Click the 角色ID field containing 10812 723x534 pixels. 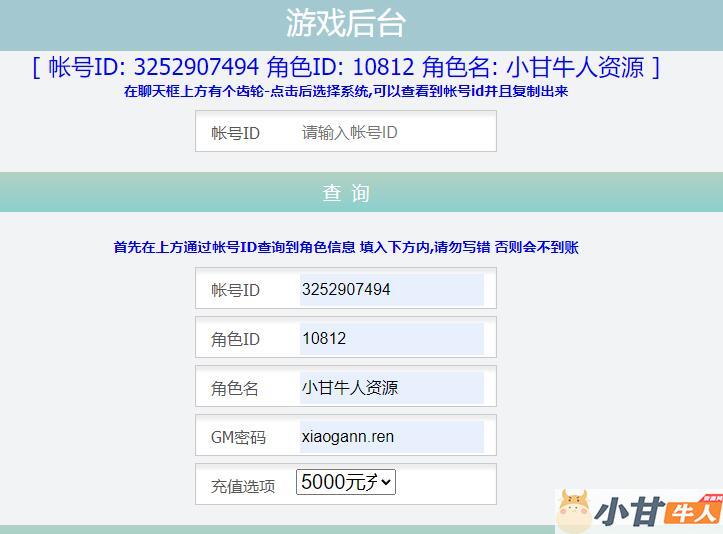tap(391, 339)
